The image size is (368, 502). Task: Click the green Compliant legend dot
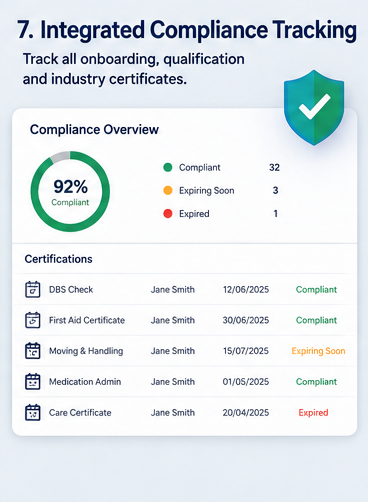[x=168, y=167]
